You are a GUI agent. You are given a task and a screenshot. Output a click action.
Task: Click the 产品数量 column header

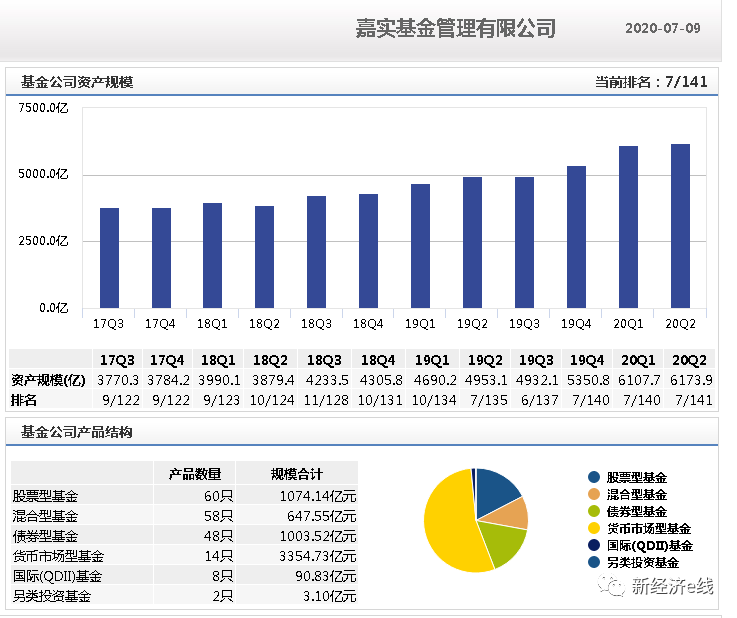[x=195, y=474]
